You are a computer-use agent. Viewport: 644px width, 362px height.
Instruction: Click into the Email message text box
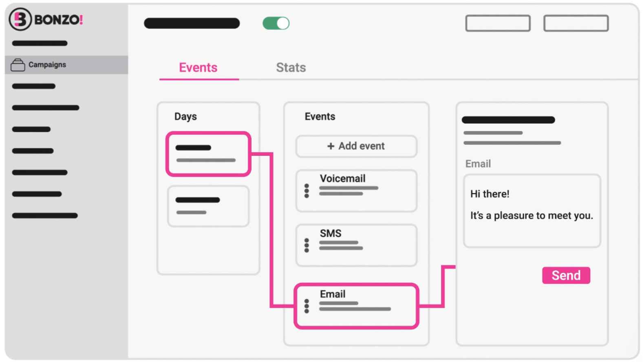[532, 211]
